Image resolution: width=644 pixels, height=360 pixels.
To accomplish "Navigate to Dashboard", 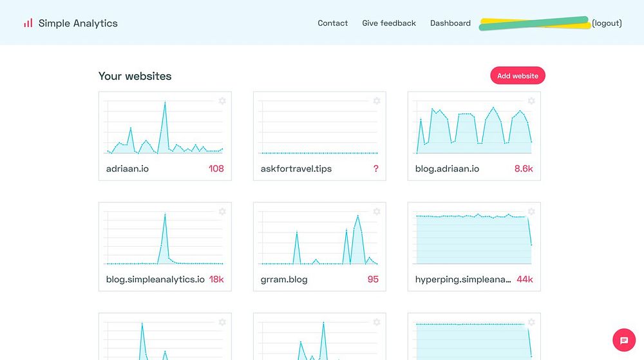I will (x=450, y=23).
